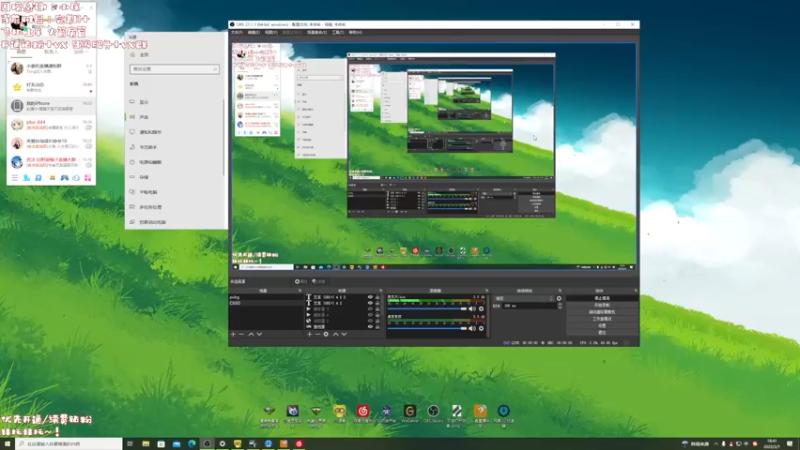Open OBS Edit menu
This screenshot has height=450, width=800.
click(x=254, y=33)
